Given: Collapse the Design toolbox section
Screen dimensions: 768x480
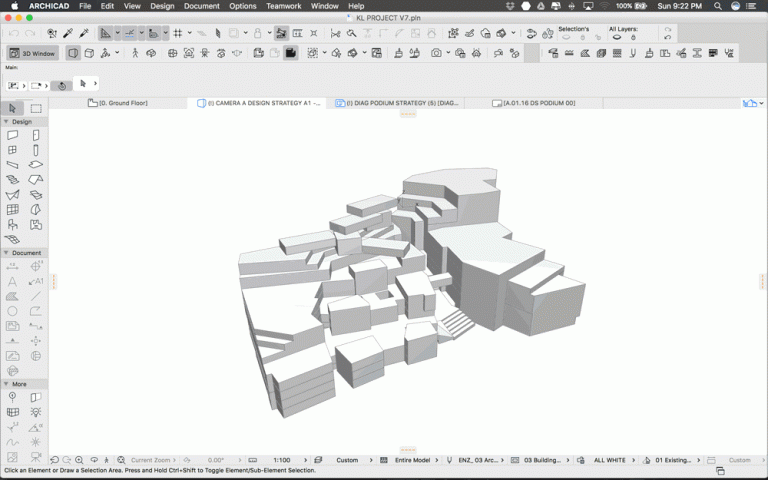Looking at the screenshot, I should 6,122.
